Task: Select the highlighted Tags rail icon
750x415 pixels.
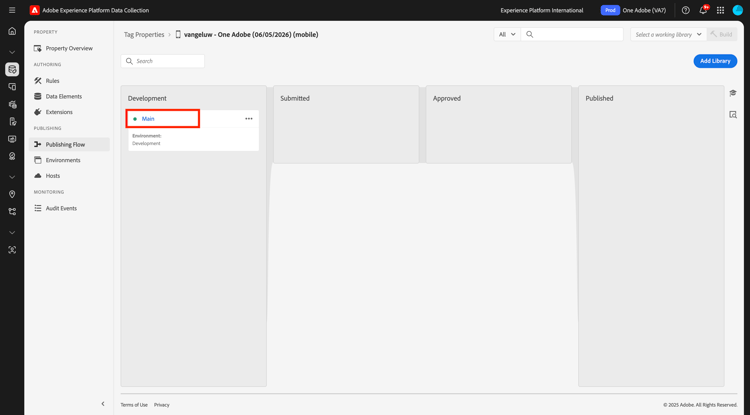Action: click(12, 69)
